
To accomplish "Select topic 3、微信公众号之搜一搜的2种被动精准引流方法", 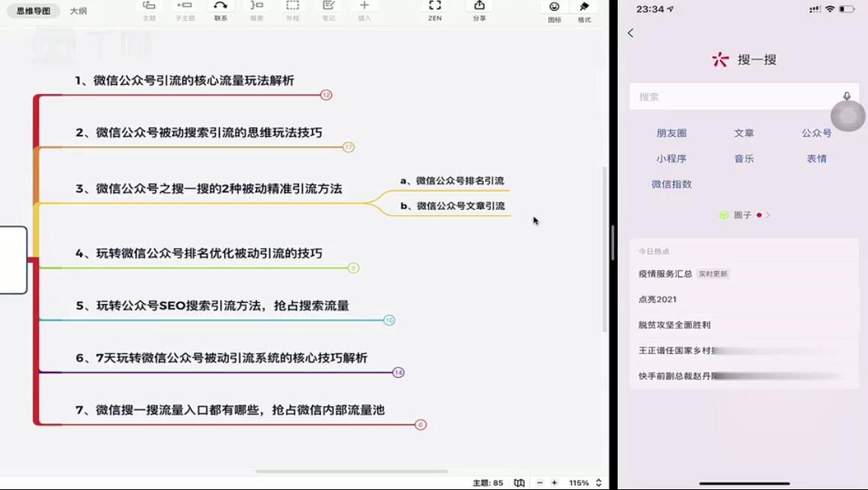I will click(x=209, y=189).
